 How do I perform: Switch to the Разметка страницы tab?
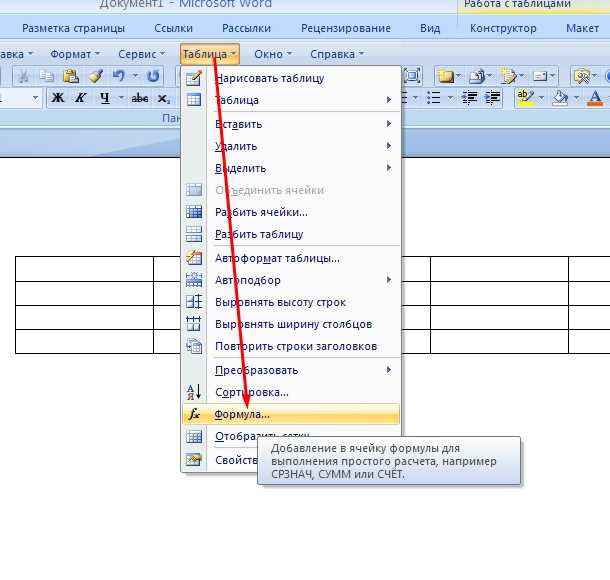[74, 28]
